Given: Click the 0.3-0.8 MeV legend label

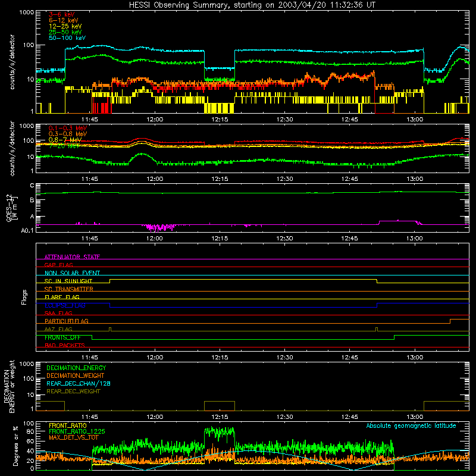Looking at the screenshot, I should click(x=68, y=134).
